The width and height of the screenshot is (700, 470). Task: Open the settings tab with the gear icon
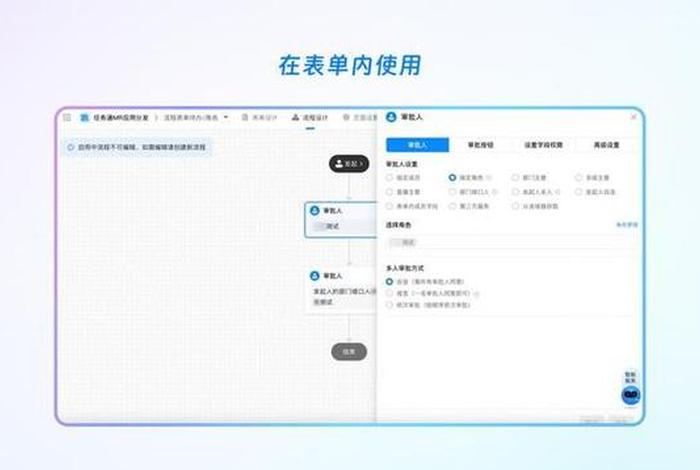click(360, 117)
